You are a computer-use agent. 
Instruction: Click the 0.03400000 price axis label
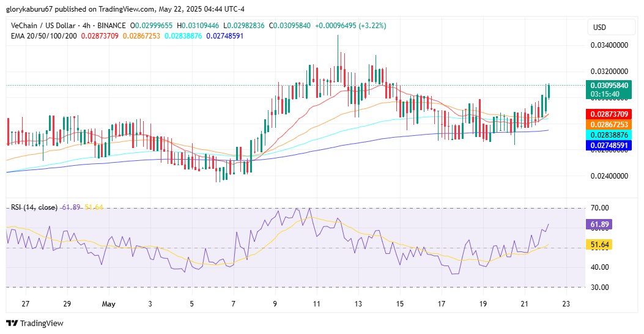tap(609, 45)
